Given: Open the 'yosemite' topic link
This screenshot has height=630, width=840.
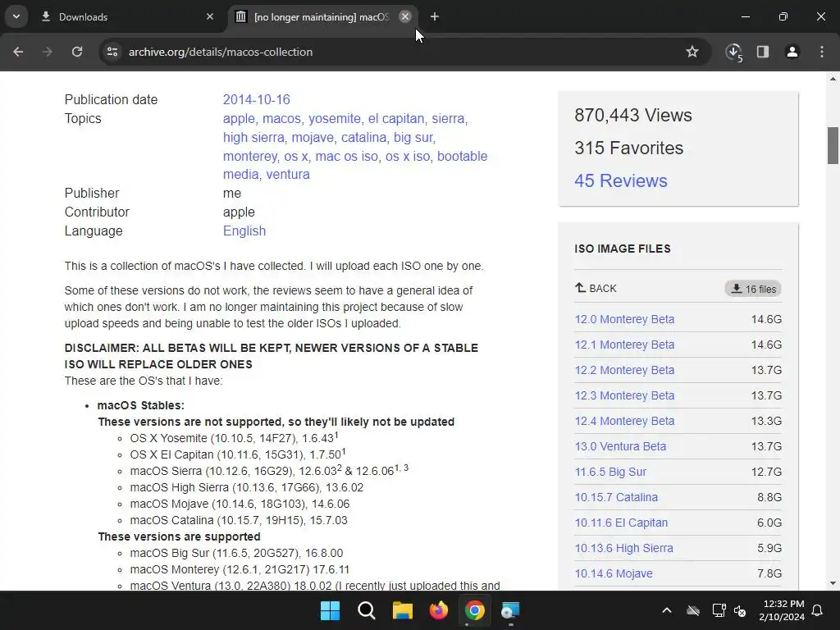Looking at the screenshot, I should 335,118.
